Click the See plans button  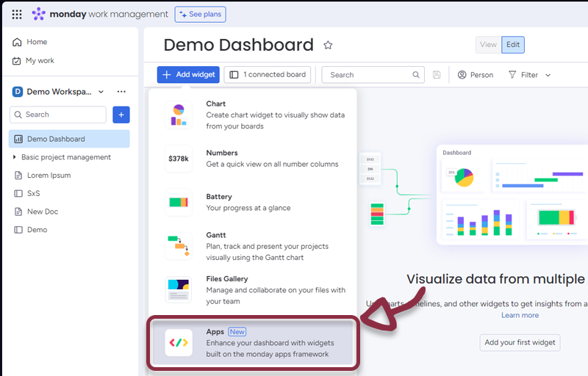tap(201, 14)
